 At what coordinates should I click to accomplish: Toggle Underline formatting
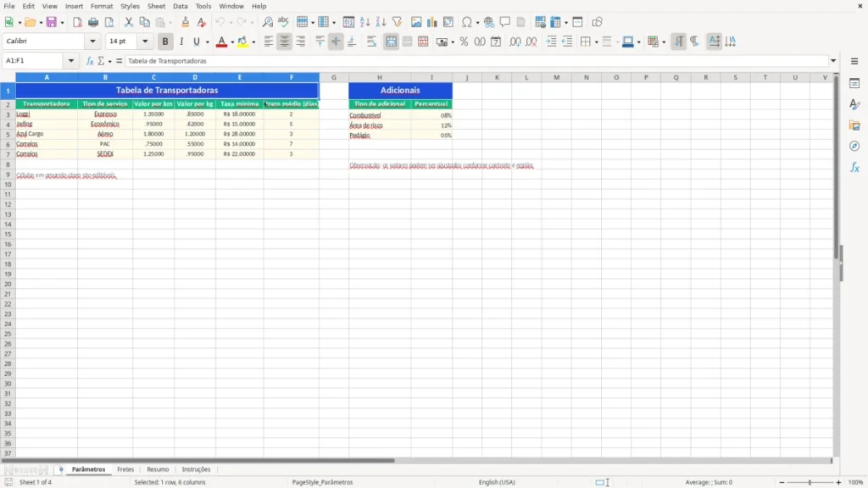click(196, 42)
